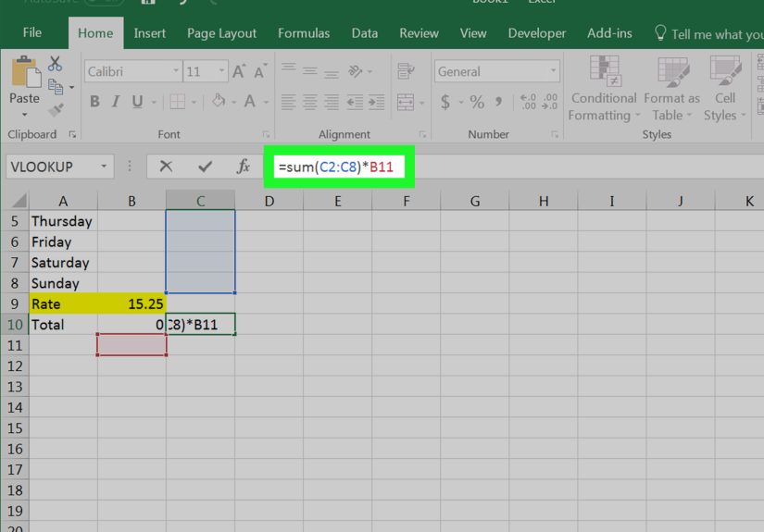Expand the Underline style arrow

[154, 102]
